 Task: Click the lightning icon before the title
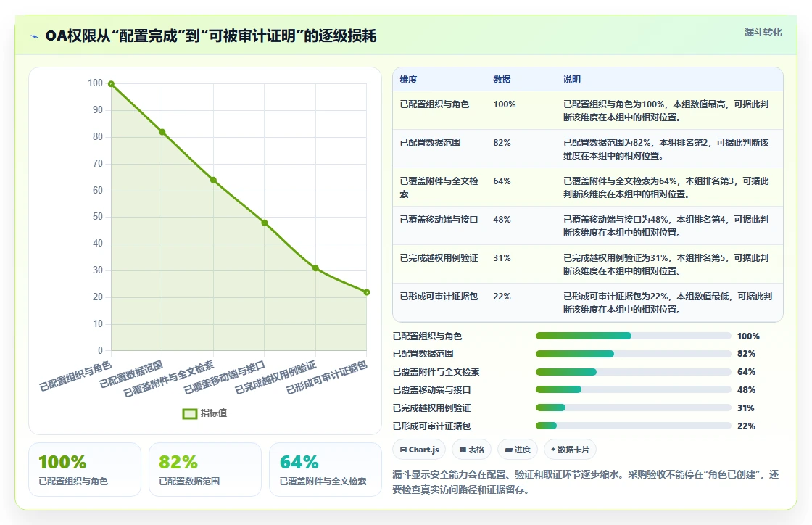[35, 36]
